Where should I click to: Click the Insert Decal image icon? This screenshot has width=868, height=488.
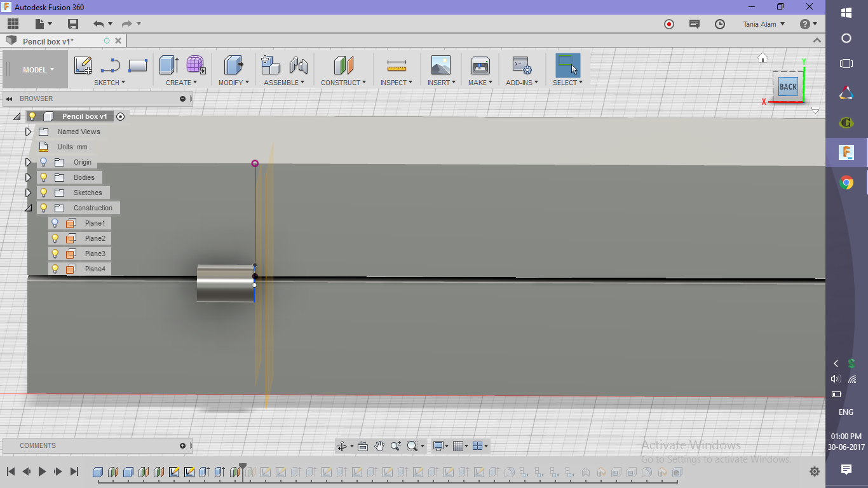(x=440, y=65)
